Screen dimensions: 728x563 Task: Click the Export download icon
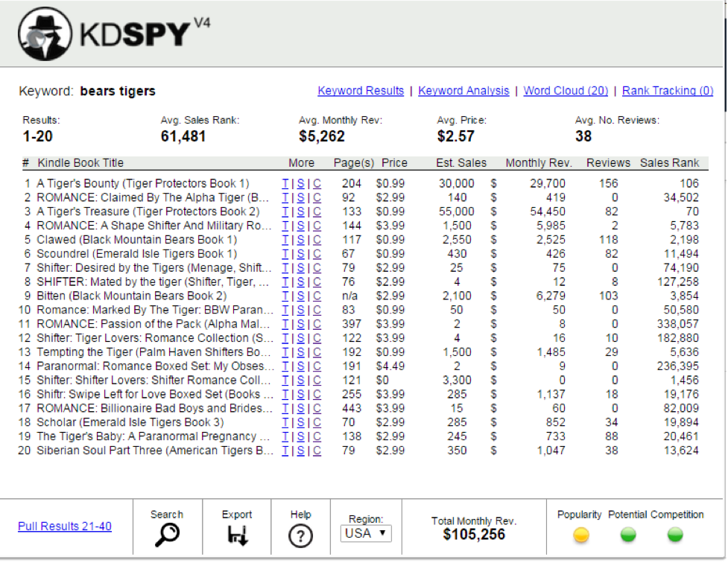coord(238,535)
